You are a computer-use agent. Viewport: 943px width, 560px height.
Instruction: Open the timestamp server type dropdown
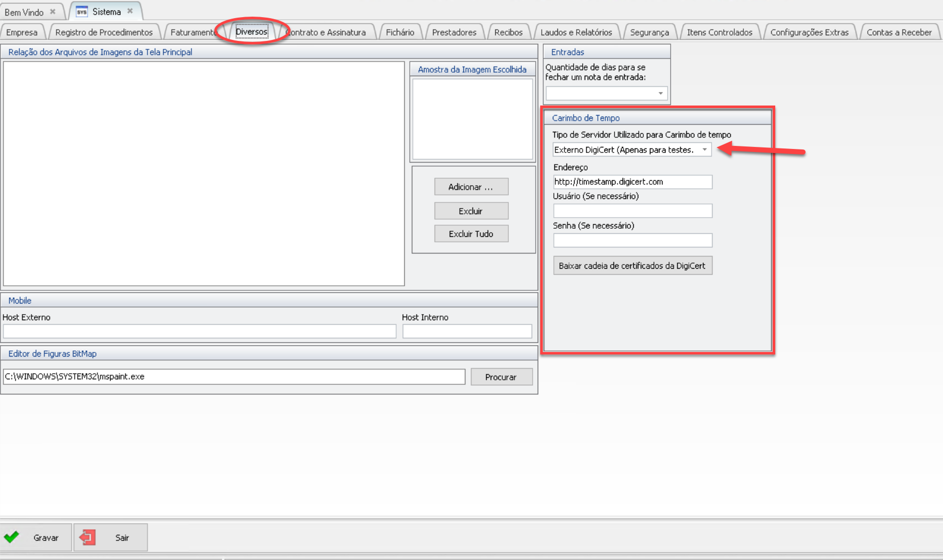tap(704, 149)
